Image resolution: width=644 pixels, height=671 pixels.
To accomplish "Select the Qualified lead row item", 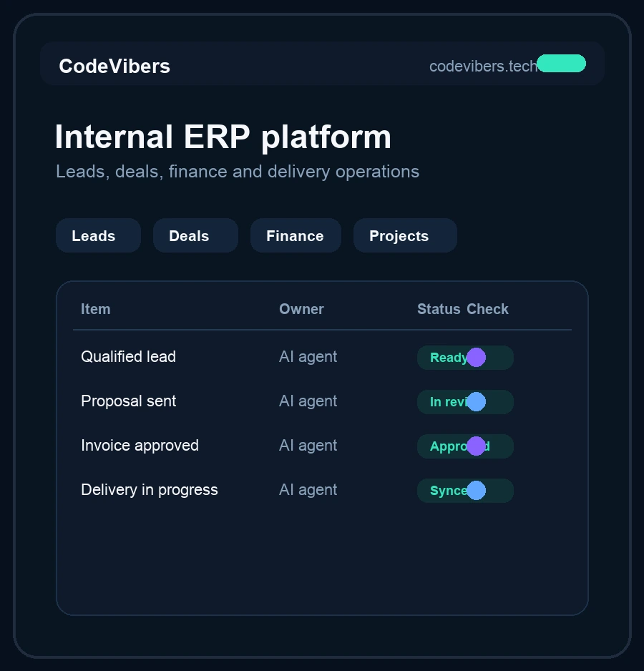I will 129,356.
